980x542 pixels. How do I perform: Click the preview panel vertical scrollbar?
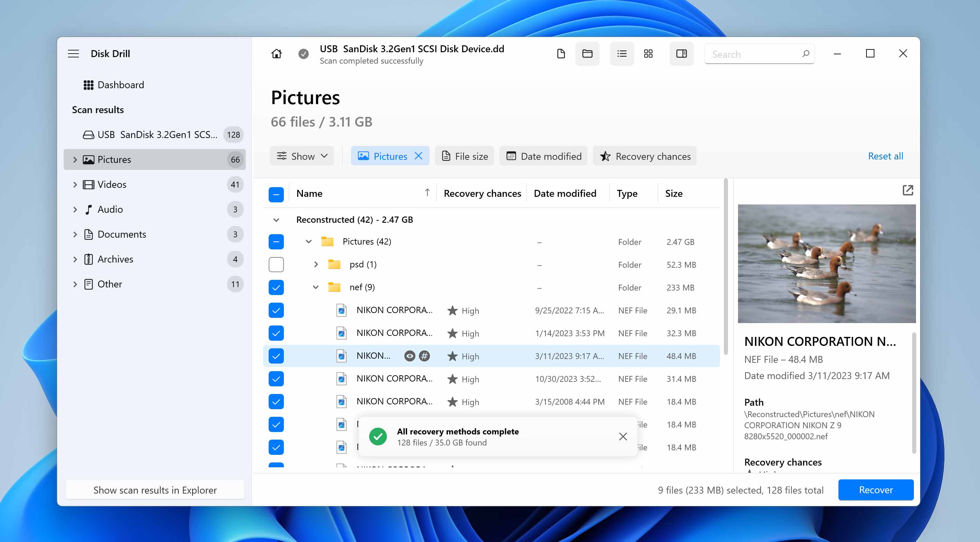coord(914,393)
